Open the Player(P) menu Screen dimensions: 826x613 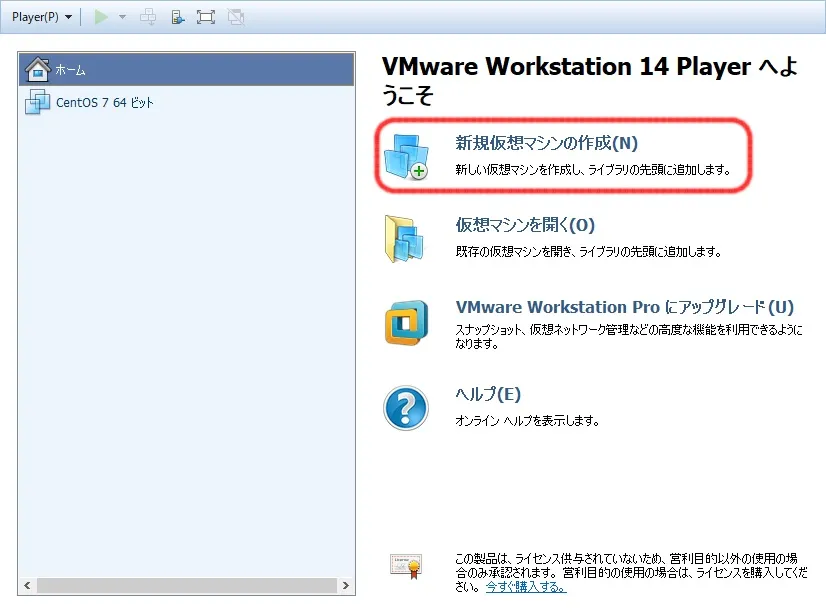pyautogui.click(x=42, y=17)
